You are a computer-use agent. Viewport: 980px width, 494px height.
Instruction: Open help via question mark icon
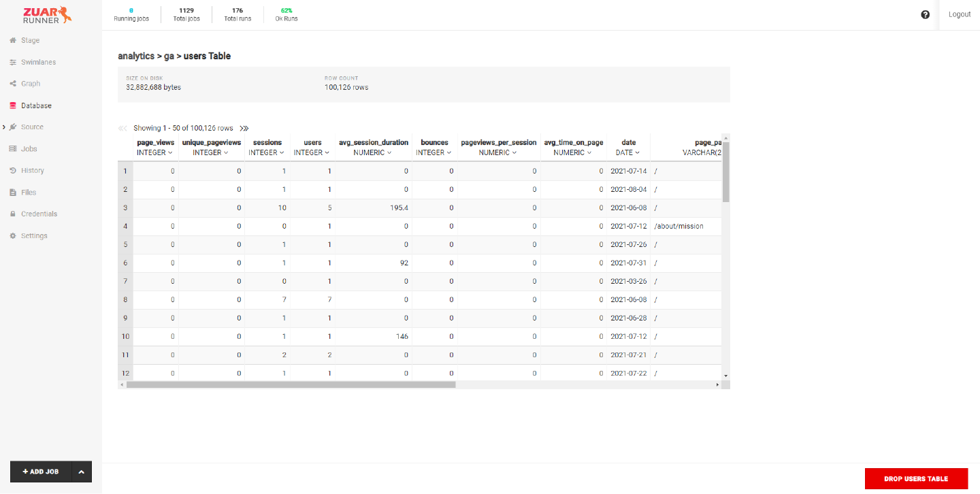coord(925,14)
